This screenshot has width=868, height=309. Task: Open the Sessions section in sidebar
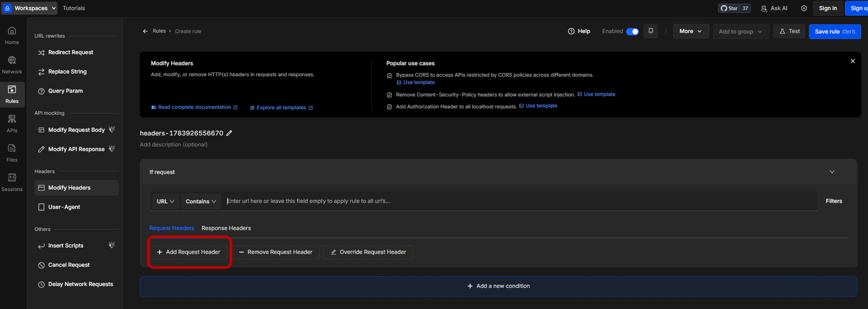12,182
